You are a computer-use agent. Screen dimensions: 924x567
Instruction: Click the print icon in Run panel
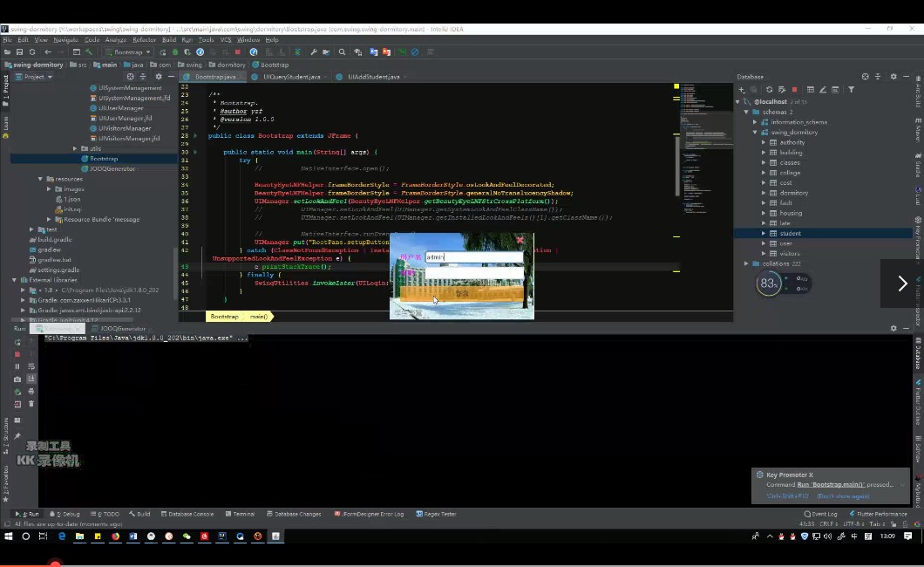pyautogui.click(x=31, y=392)
